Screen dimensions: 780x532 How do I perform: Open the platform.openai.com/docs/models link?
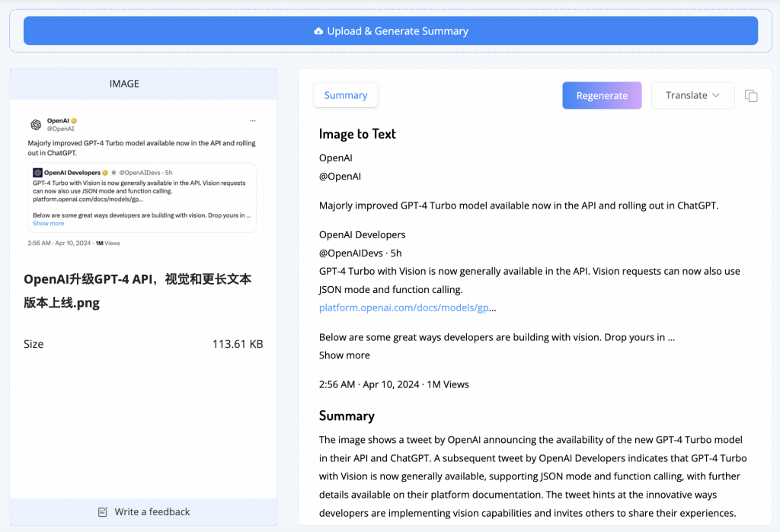tap(404, 307)
